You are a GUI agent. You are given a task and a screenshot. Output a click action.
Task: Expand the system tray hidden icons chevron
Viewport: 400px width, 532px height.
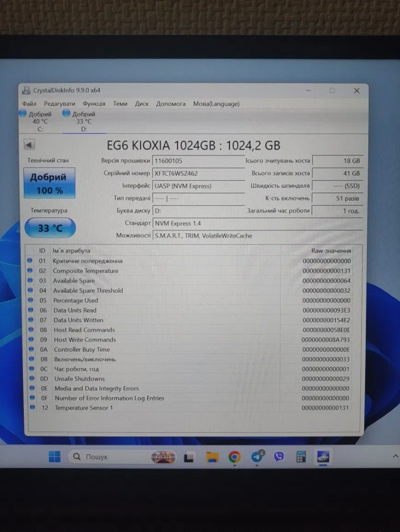(x=395, y=457)
